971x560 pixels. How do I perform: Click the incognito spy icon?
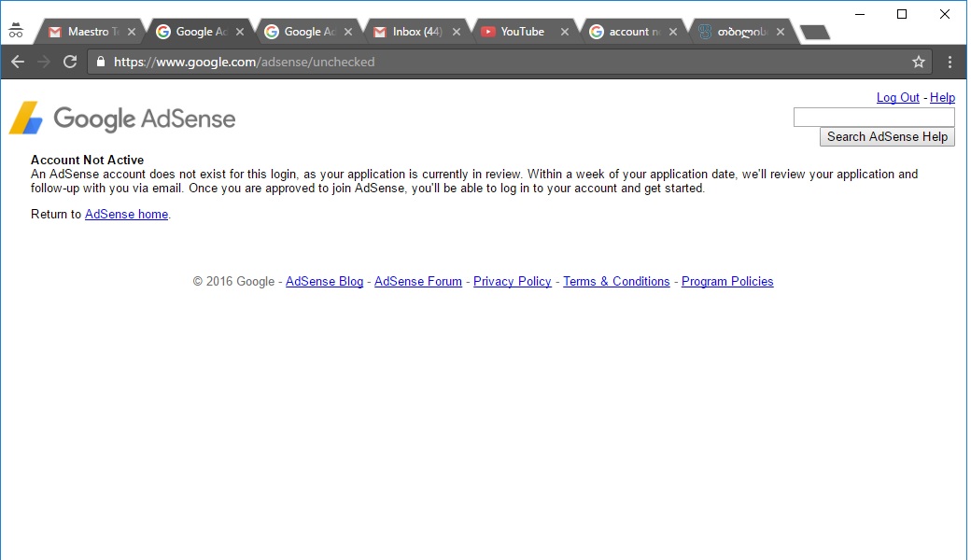[x=16, y=30]
